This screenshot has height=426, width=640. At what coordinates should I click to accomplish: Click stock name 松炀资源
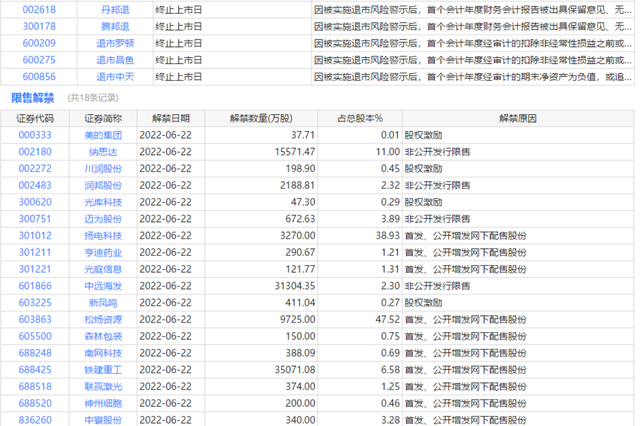point(103,319)
